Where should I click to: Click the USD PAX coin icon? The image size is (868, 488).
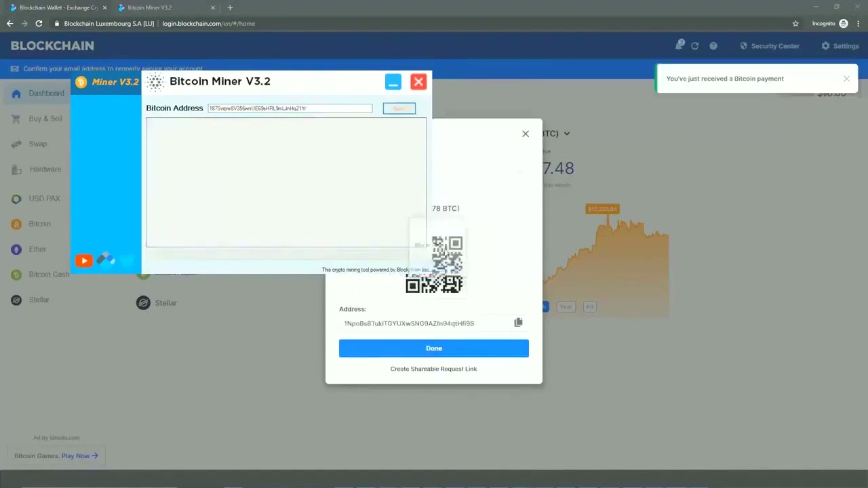tap(16, 199)
